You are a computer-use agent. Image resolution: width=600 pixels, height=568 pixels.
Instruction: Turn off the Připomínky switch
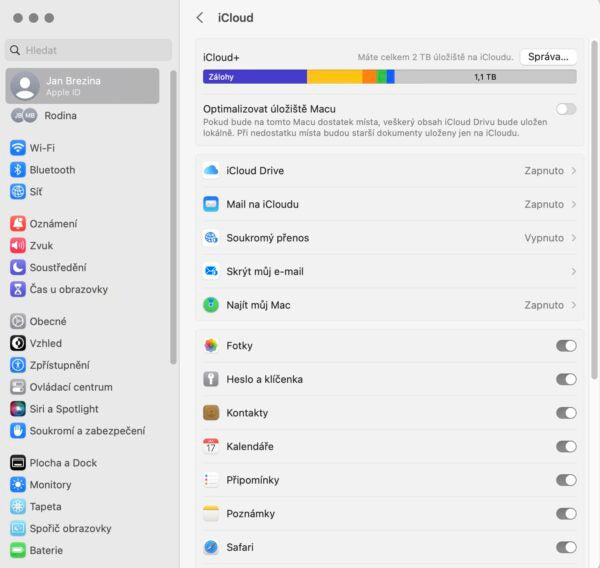pyautogui.click(x=566, y=480)
